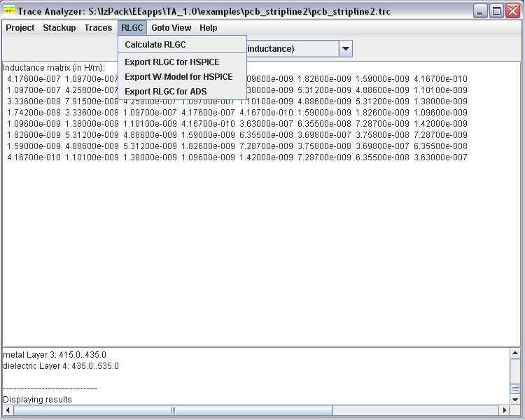Choose Export RLGC for HSPICE
Viewport: 525px width, 420px height.
(x=171, y=62)
